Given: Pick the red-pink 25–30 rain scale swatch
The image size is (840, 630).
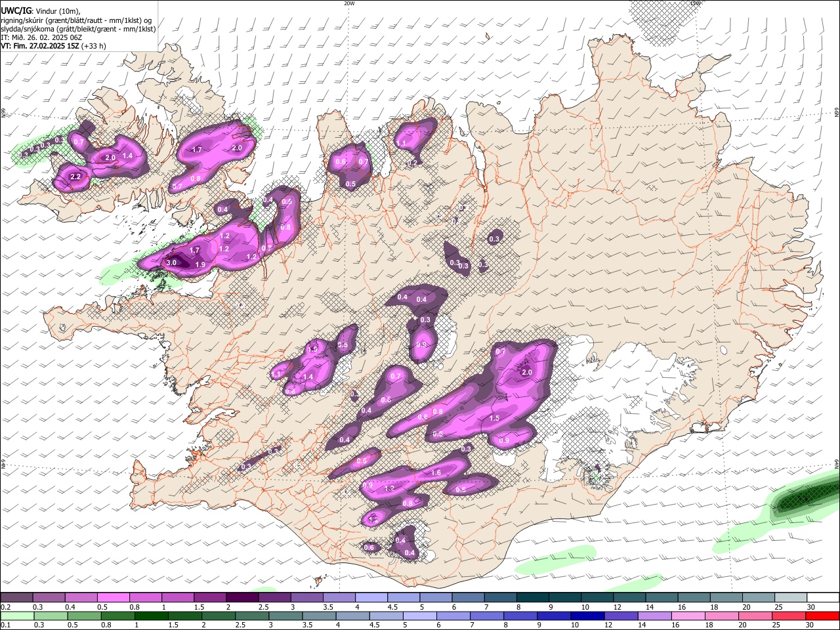Looking at the screenshot, I should tap(789, 616).
